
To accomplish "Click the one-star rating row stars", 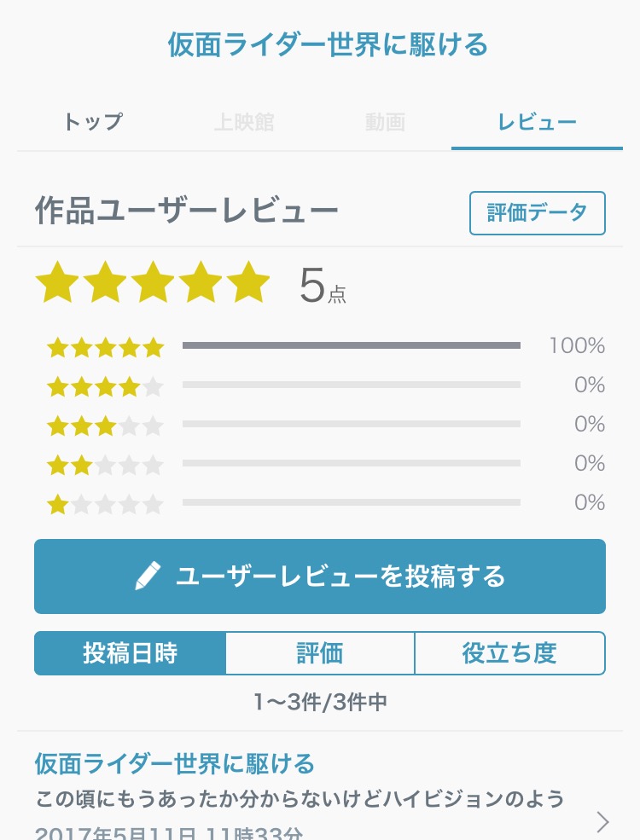I will tap(105, 504).
